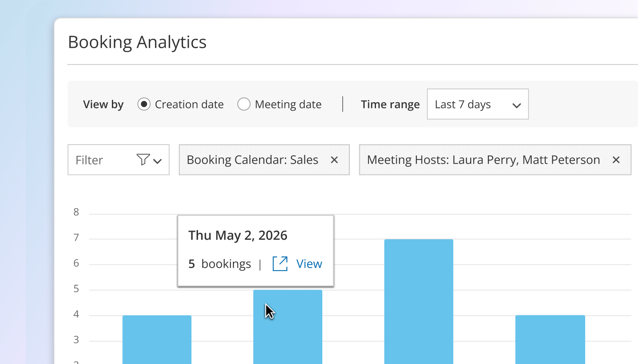Click the Booking Analytics heading
This screenshot has height=364, width=638.
137,42
